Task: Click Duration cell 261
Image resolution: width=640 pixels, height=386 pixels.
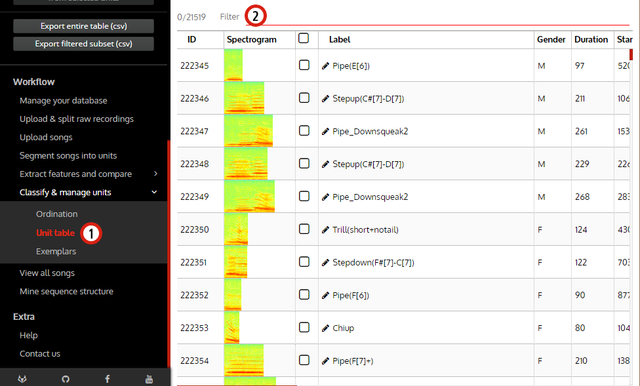Action: pyautogui.click(x=581, y=131)
